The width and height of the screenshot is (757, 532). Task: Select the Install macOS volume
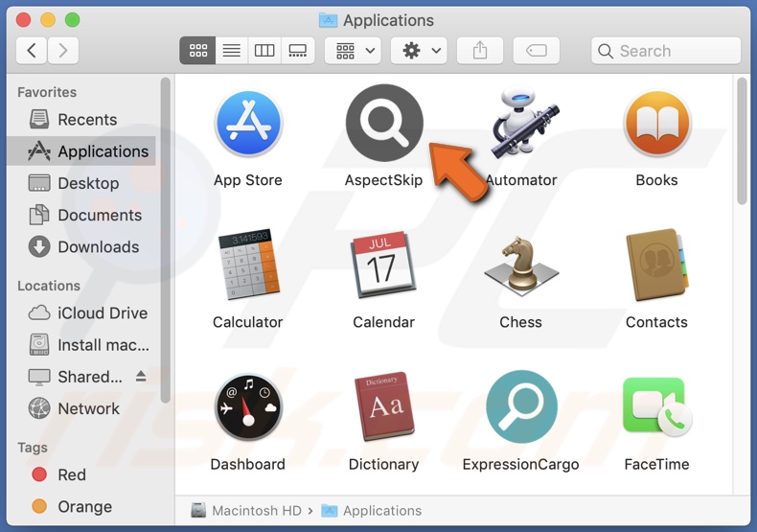coord(81,345)
